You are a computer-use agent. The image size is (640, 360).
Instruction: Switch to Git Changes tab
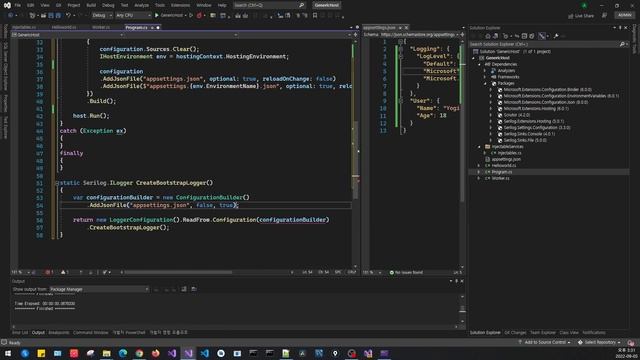(x=515, y=332)
